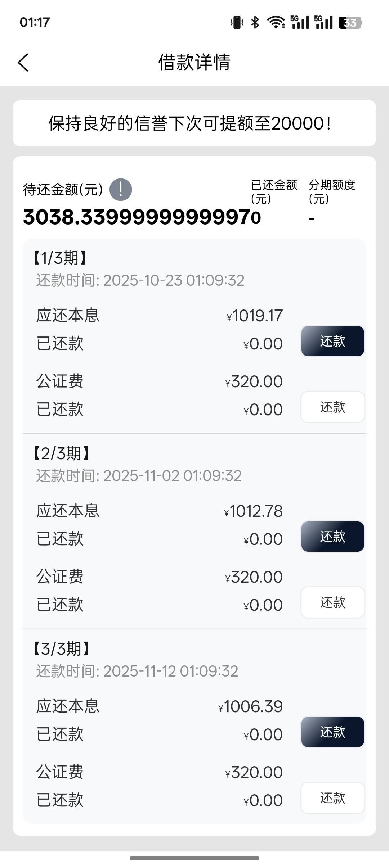
Task: Tap the credit limit increase banner
Action: [194, 123]
